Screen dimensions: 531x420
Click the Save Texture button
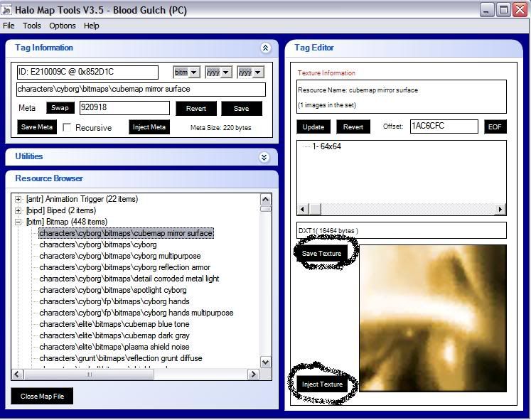click(x=321, y=254)
